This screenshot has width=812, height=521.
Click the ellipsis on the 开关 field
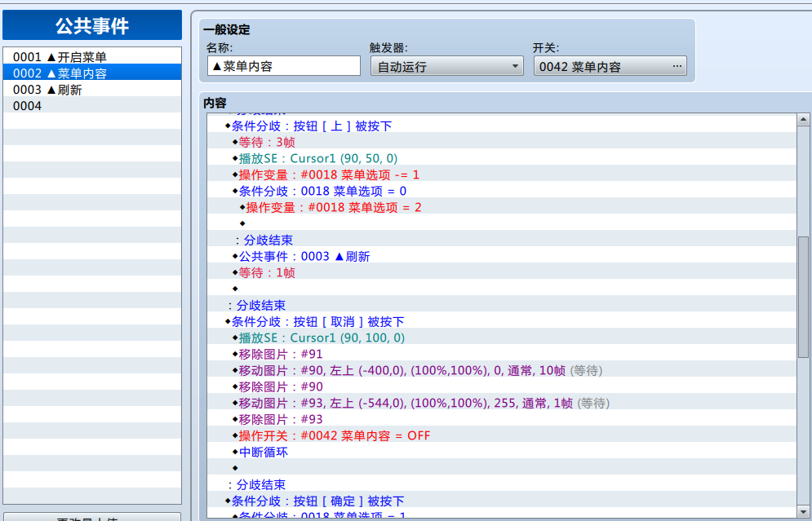(677, 66)
